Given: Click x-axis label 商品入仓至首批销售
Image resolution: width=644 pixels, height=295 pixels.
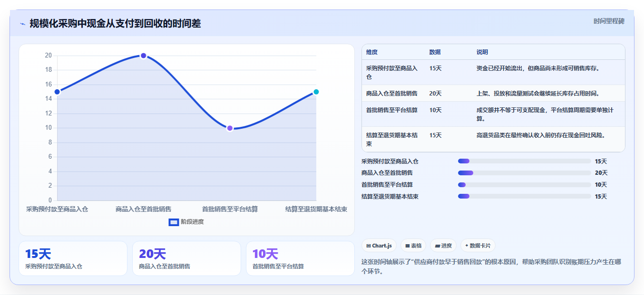Looking at the screenshot, I should click(143, 209).
